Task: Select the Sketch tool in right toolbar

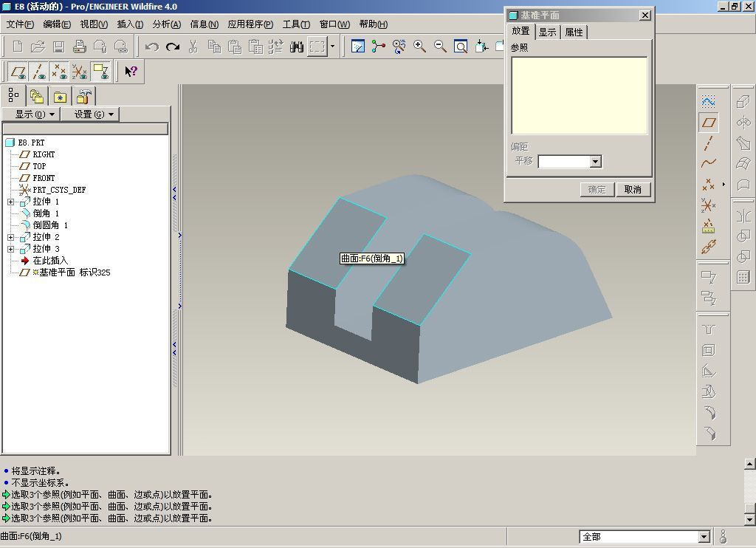Action: (x=708, y=101)
